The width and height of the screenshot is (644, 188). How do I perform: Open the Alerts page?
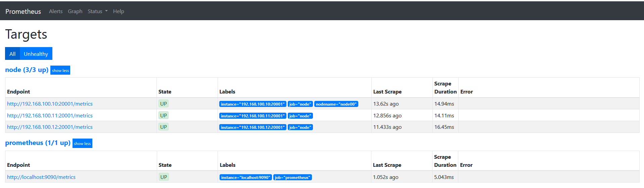tap(56, 11)
